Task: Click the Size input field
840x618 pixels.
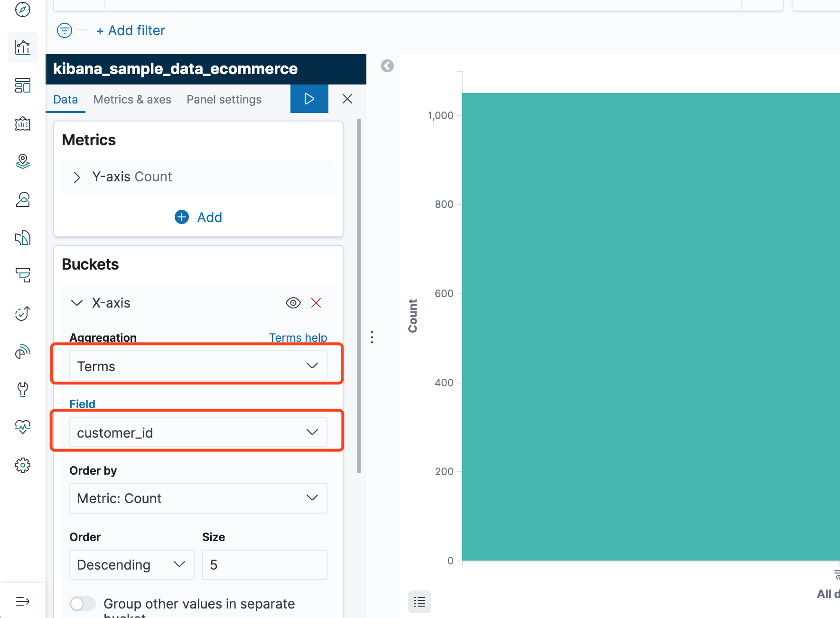Action: pos(264,565)
